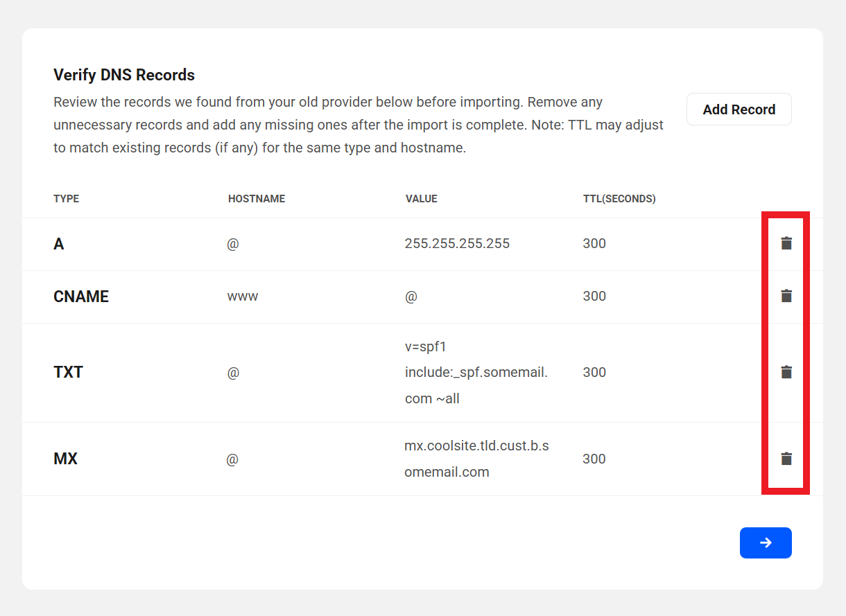Click the VALUE column header
Screen dimensions: 846x616
point(422,199)
